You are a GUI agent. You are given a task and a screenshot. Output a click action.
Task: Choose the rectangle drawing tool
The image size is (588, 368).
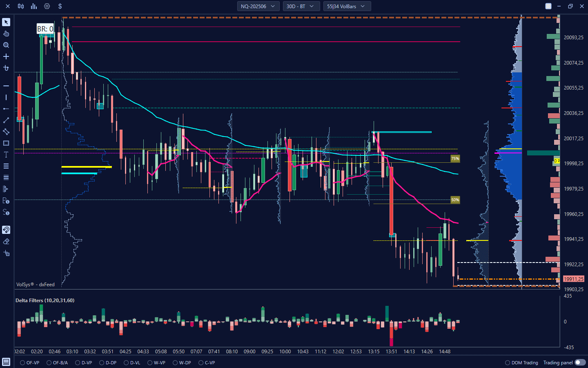click(x=6, y=143)
